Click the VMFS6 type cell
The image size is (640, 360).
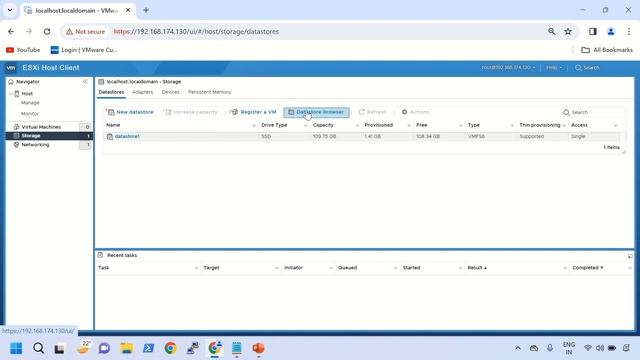point(476,136)
